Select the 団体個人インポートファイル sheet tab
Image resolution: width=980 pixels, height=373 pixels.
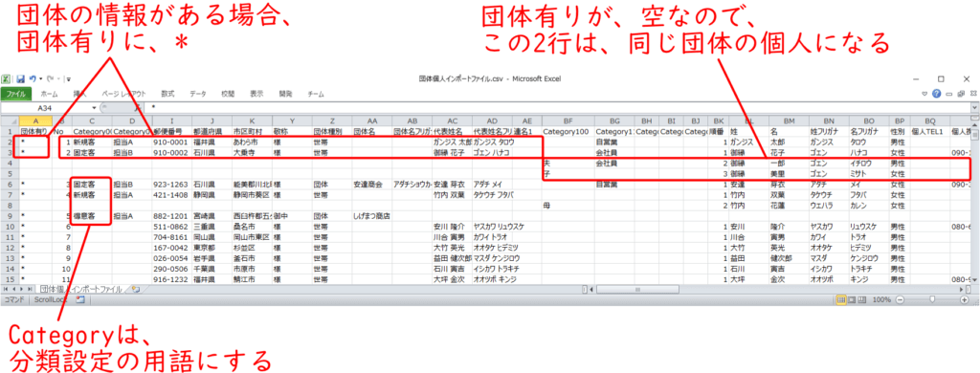pos(81,289)
